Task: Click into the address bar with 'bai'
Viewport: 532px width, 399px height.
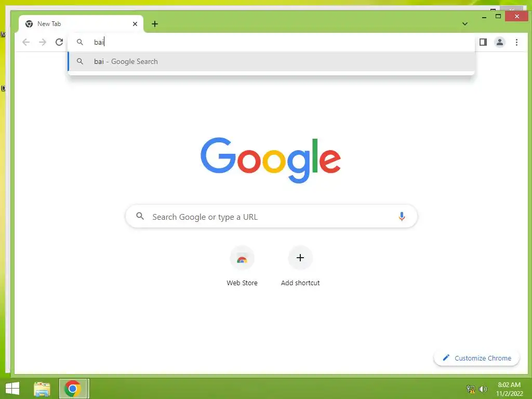Action: (x=271, y=42)
